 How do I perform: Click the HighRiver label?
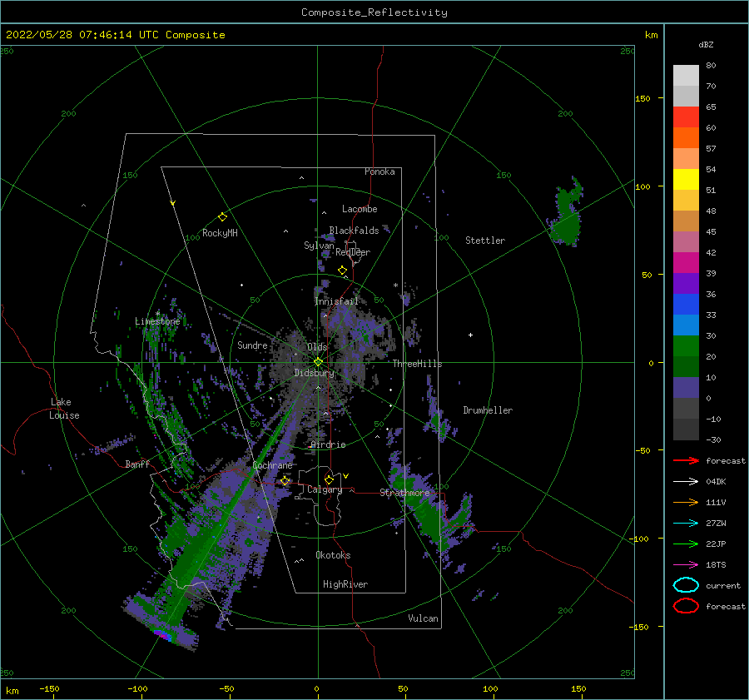pos(345,584)
